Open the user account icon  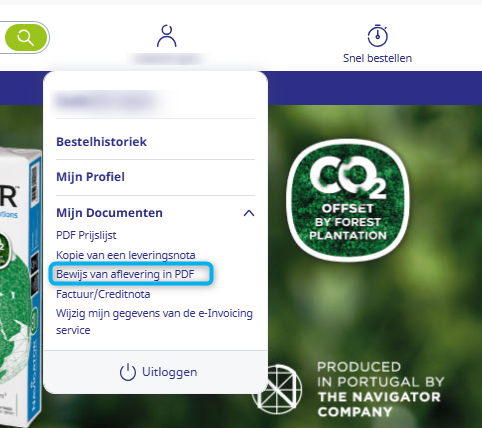tap(167, 36)
